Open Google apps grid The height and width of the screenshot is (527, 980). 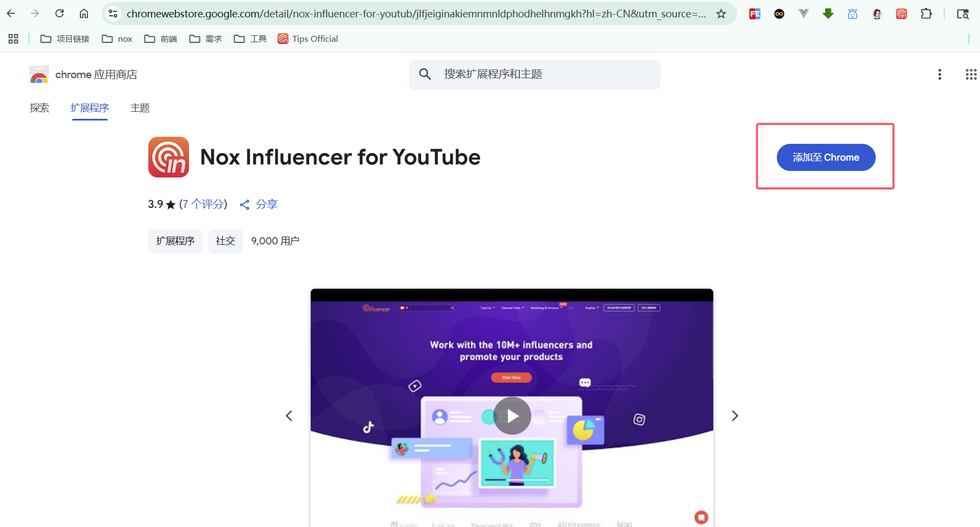click(971, 74)
